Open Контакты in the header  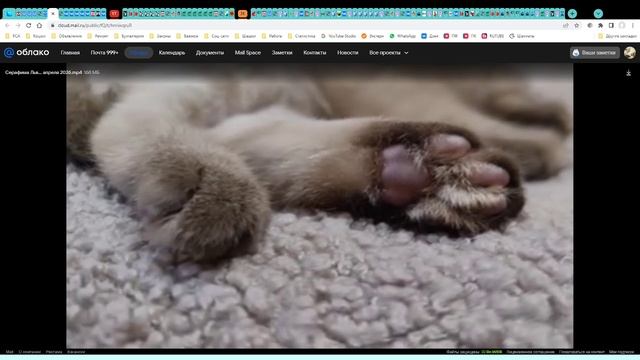point(315,53)
